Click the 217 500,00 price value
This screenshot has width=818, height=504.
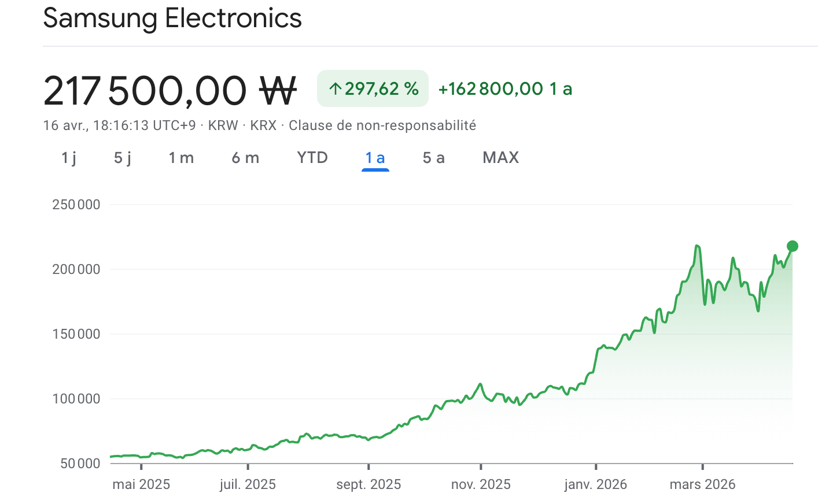click(x=145, y=91)
